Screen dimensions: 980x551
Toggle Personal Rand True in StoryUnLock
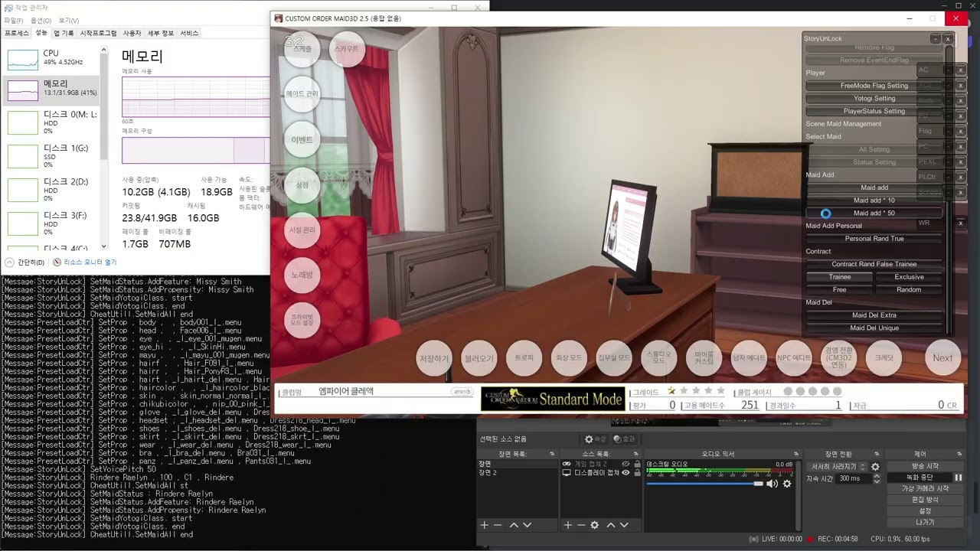coord(874,239)
